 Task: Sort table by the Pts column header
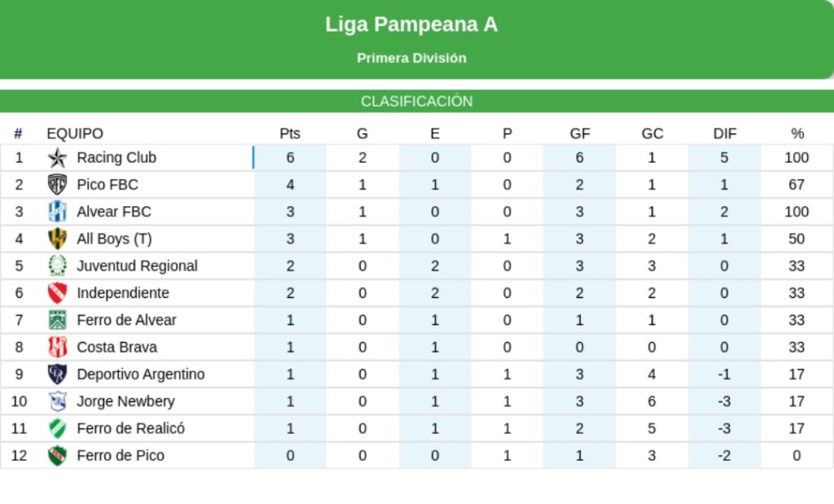tap(290, 134)
